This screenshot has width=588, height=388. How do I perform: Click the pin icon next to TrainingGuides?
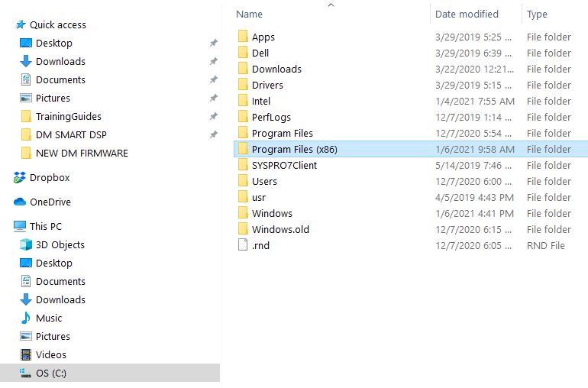tap(213, 116)
